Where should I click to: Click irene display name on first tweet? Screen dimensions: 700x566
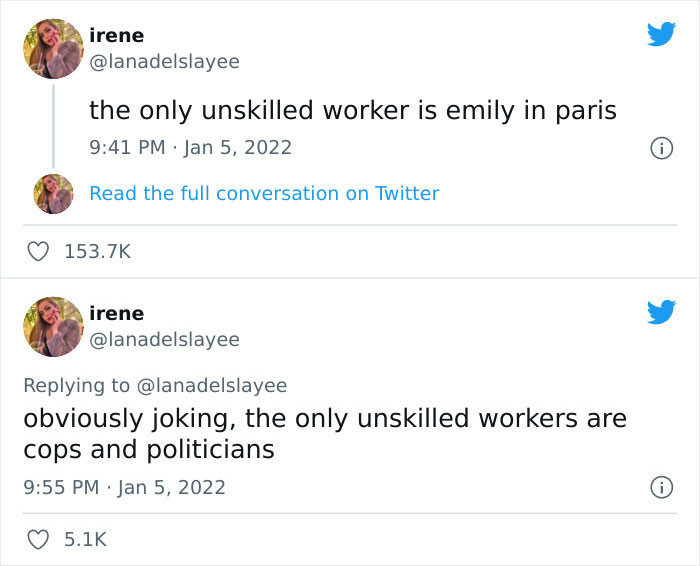click(x=117, y=36)
